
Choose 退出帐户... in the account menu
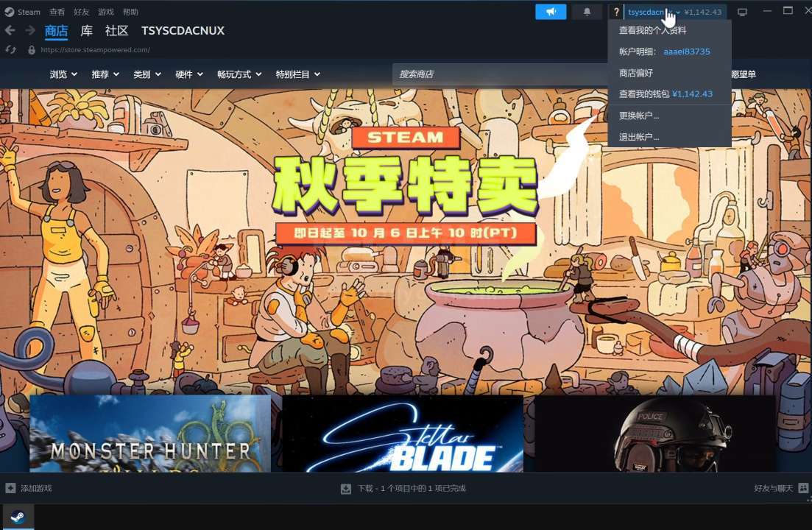[639, 137]
